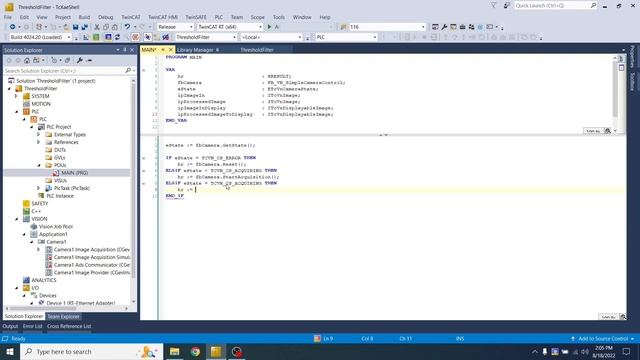Click the Properties wrench in Solution Explorer
640x360 pixels.
[80, 60]
